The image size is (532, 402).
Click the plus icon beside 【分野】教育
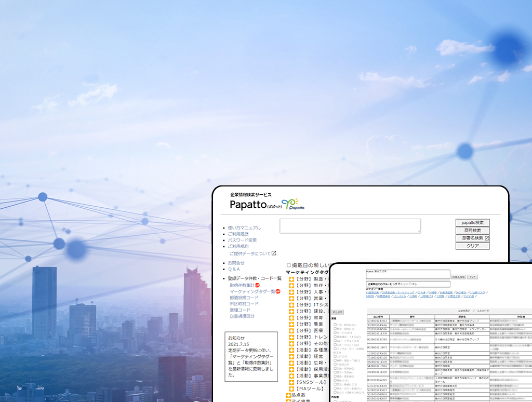tap(291, 318)
